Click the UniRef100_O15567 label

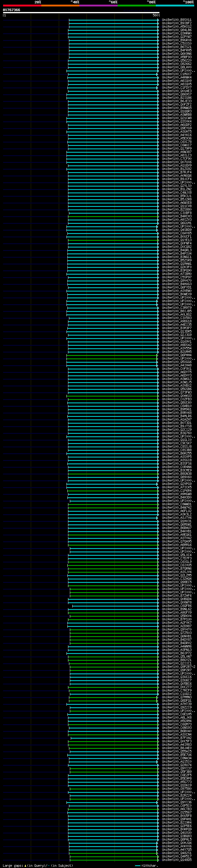[177, 812]
